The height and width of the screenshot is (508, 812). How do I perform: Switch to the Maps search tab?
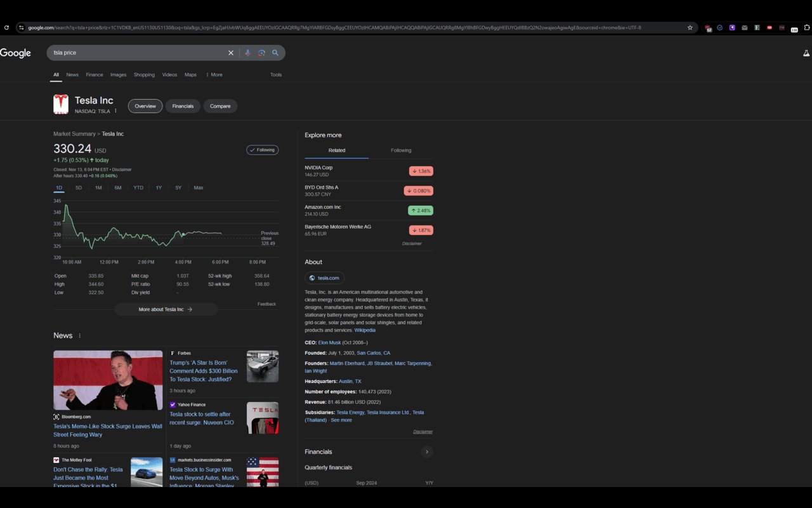190,75
